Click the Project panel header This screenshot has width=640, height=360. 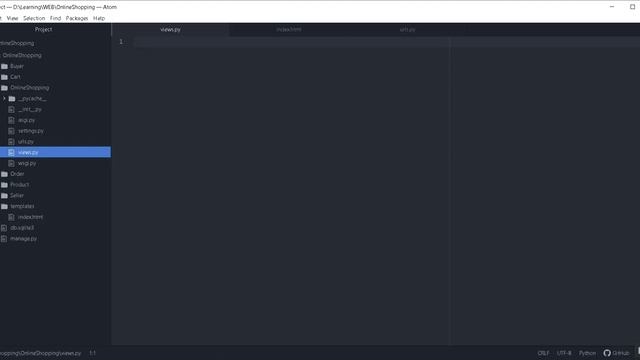[x=43, y=29]
